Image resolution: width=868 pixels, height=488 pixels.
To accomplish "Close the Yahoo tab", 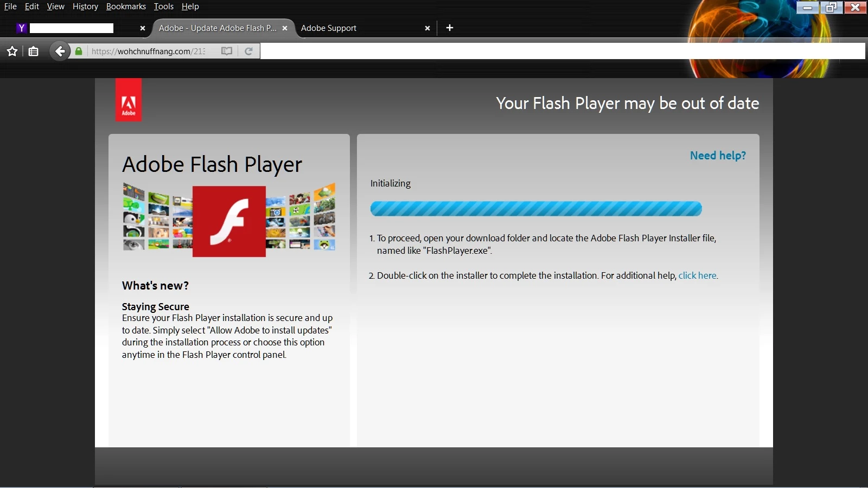I will point(142,28).
